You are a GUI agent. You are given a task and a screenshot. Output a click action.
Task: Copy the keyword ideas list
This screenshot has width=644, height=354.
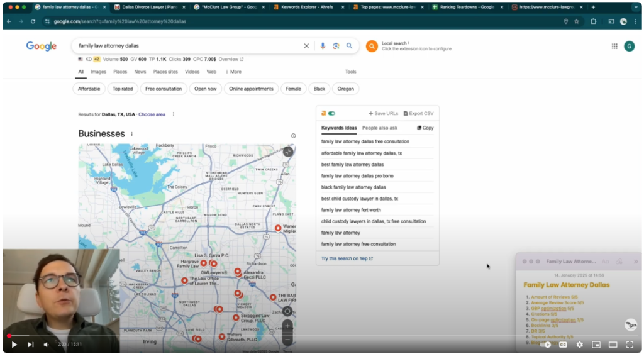click(425, 128)
